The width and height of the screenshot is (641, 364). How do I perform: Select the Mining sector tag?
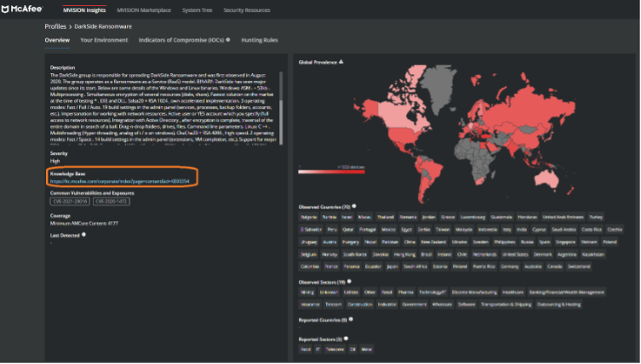click(x=307, y=293)
